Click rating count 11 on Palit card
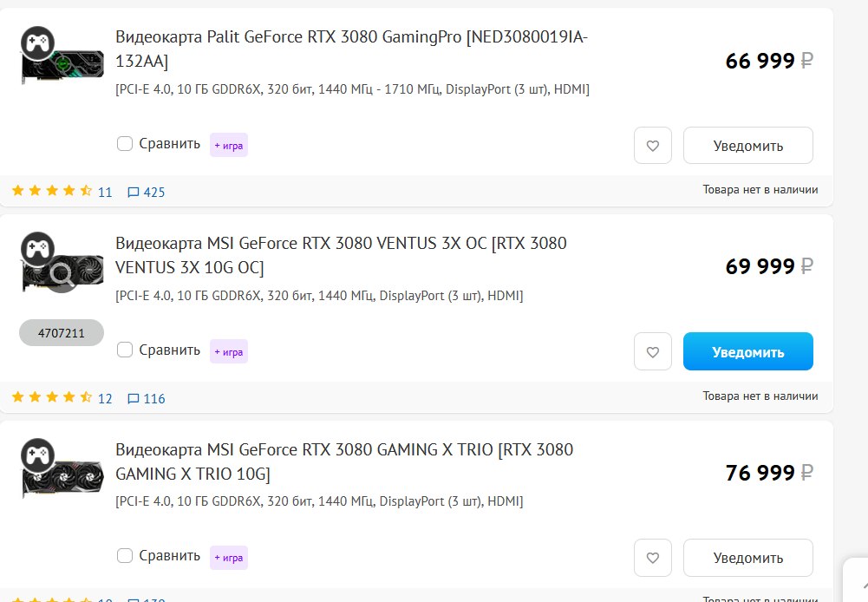This screenshot has height=602, width=868. coord(105,193)
